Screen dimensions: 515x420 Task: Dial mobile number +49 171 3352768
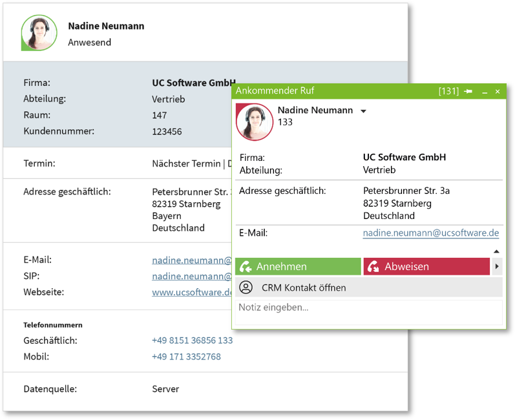coord(186,357)
